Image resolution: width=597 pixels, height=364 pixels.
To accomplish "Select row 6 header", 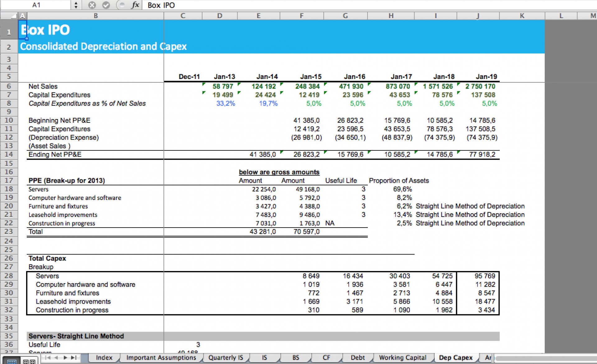I will 9,86.
